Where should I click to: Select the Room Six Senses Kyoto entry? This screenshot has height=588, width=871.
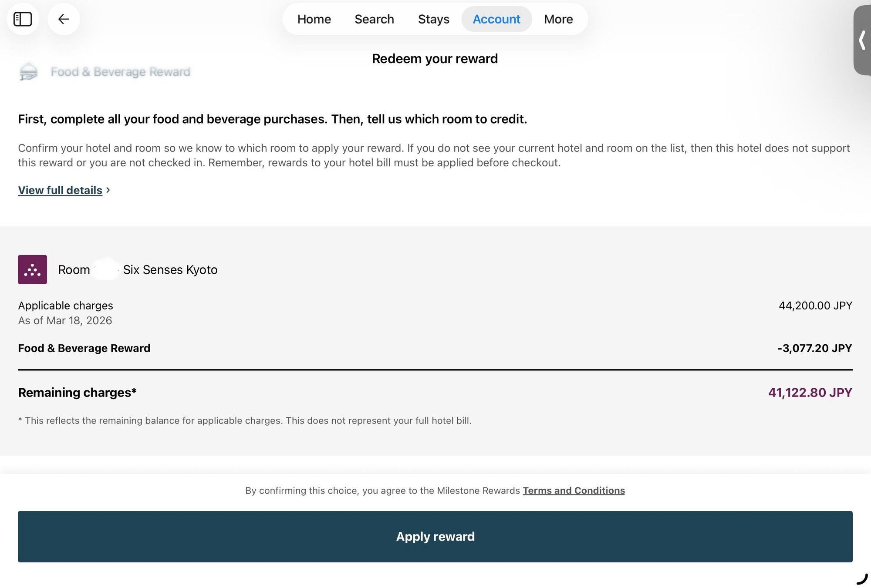(x=138, y=270)
